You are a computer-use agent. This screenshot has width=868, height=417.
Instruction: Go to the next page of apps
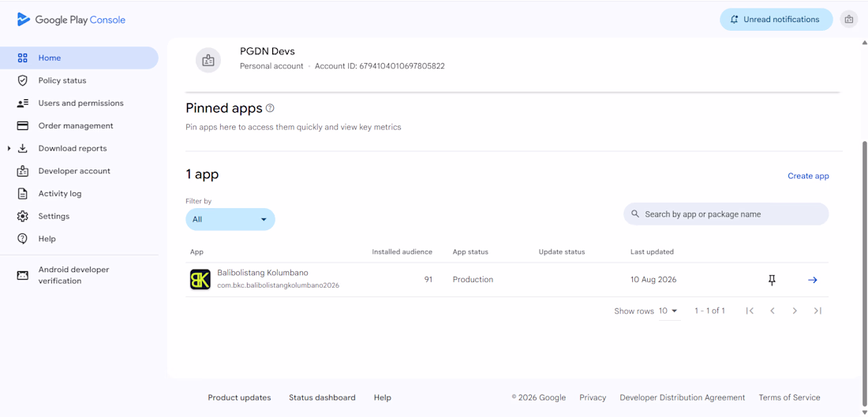795,311
